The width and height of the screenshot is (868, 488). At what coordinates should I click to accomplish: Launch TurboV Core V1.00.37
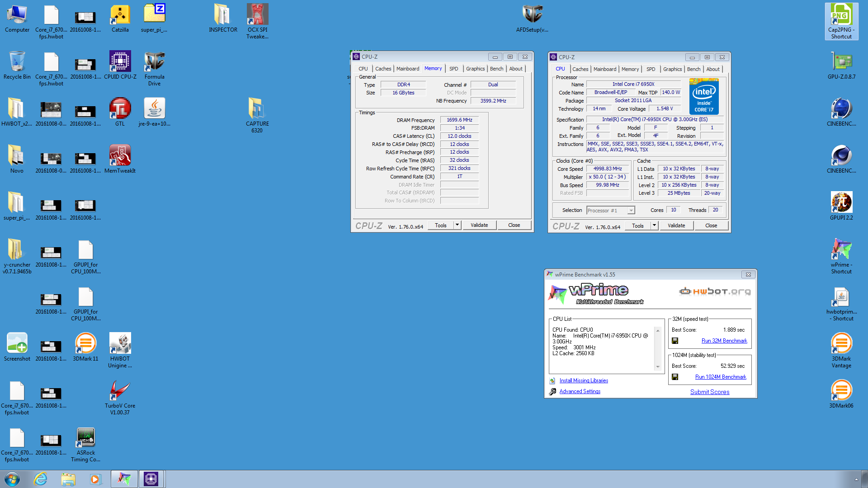point(120,397)
